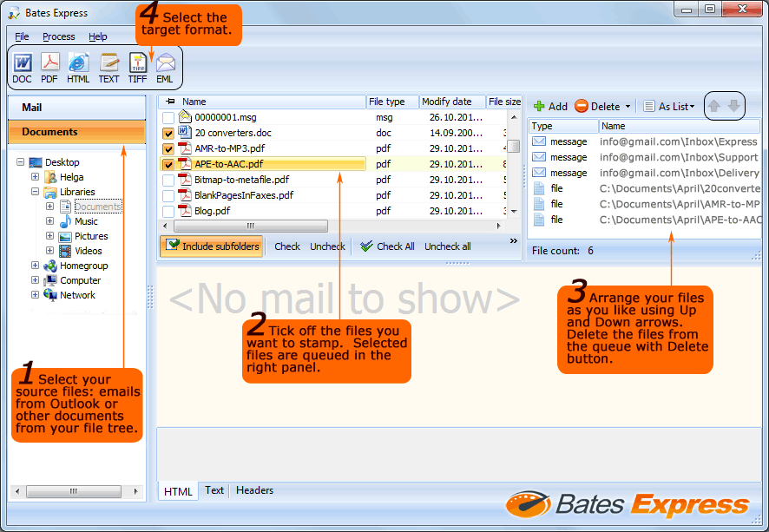This screenshot has width=769, height=532.
Task: Open the Process menu
Action: tap(59, 36)
